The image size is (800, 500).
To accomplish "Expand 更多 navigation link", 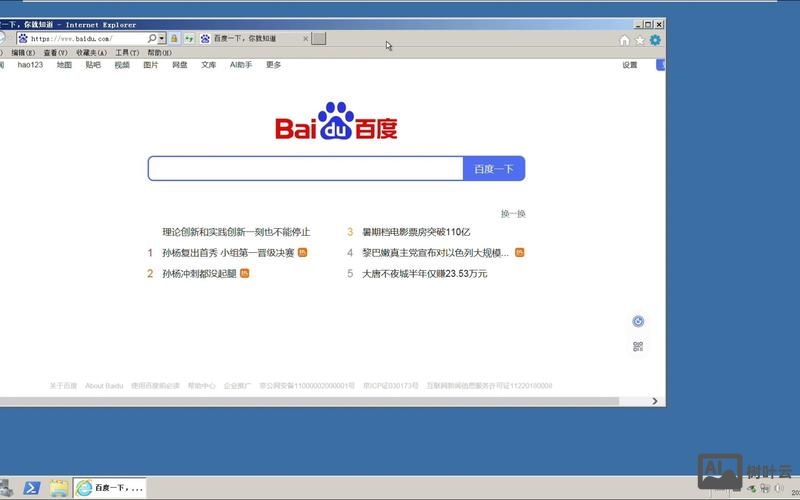I will click(273, 65).
